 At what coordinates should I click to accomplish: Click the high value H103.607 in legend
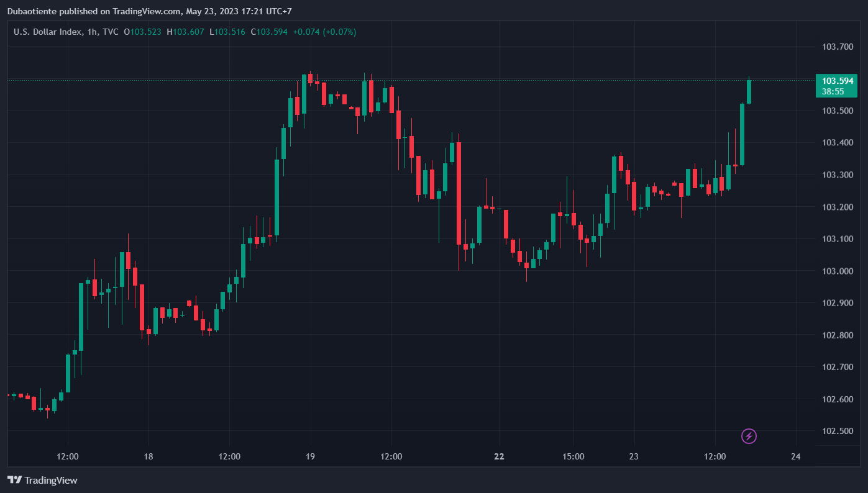coord(185,32)
